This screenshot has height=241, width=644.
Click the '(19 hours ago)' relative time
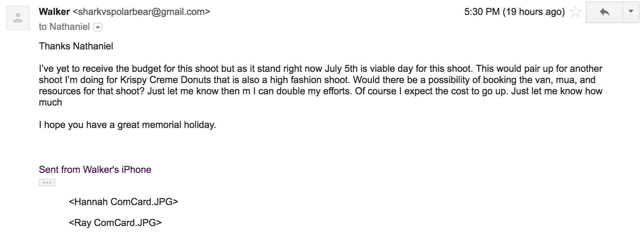click(x=534, y=12)
